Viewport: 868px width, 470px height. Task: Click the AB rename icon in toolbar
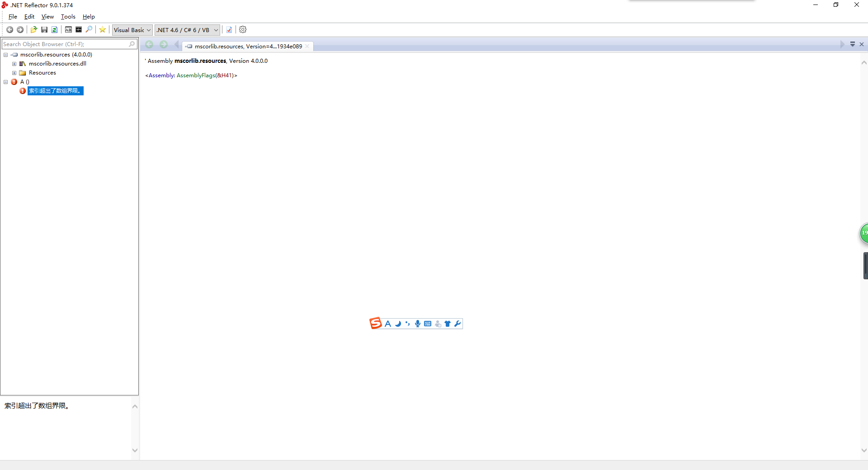coord(68,30)
